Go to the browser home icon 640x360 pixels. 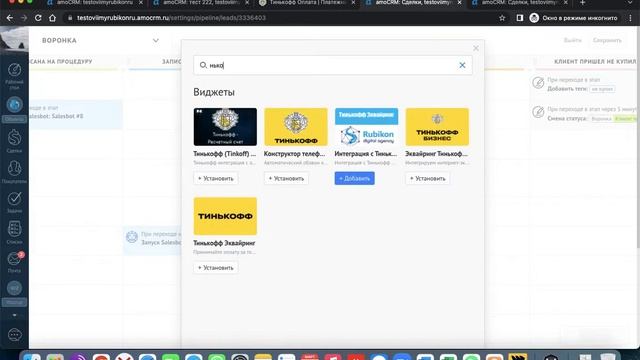pos(52,18)
